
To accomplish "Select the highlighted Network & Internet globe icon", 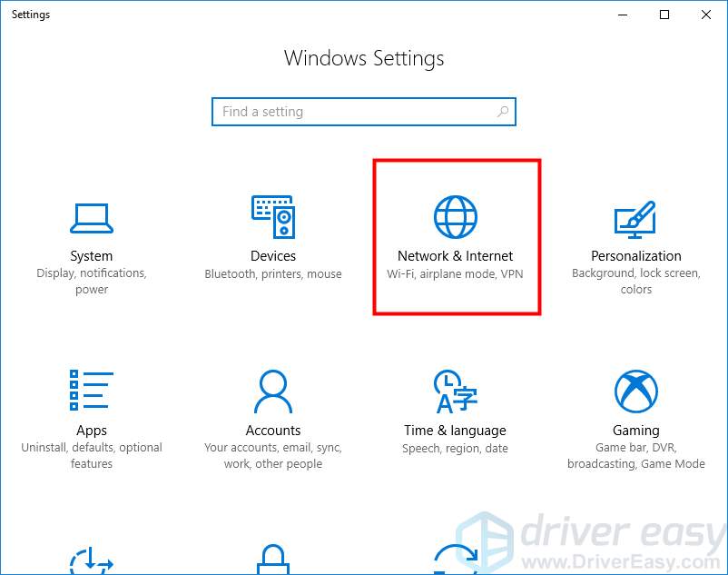I will [x=455, y=216].
